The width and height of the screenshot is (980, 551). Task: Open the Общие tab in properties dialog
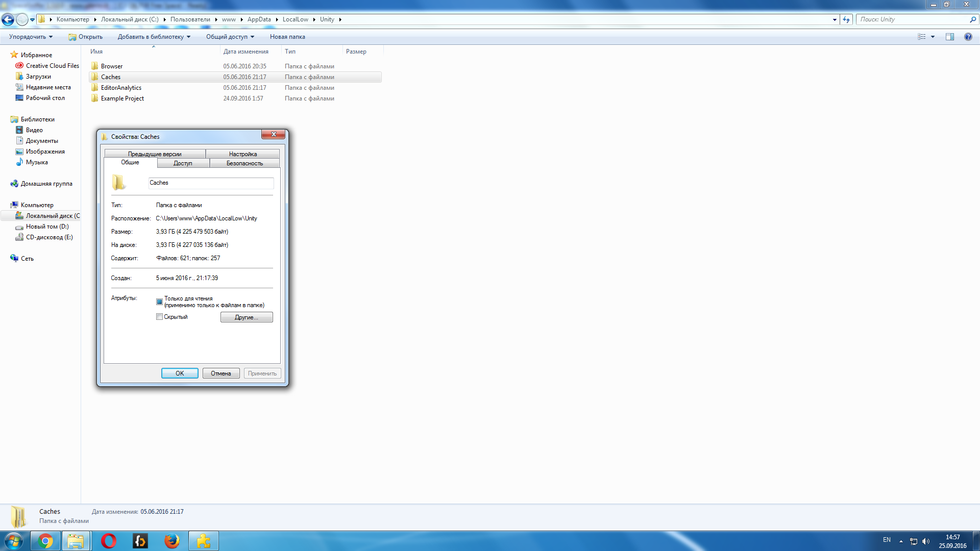pos(131,163)
